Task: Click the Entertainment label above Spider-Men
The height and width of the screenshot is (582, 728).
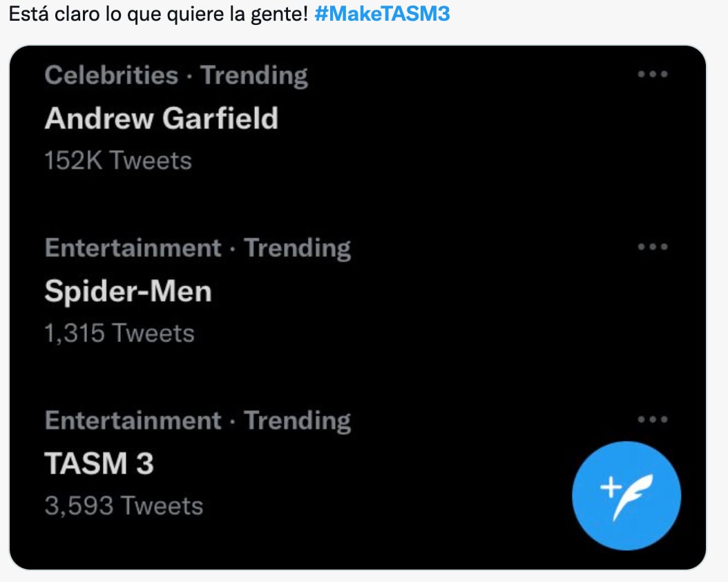Action: [x=133, y=248]
